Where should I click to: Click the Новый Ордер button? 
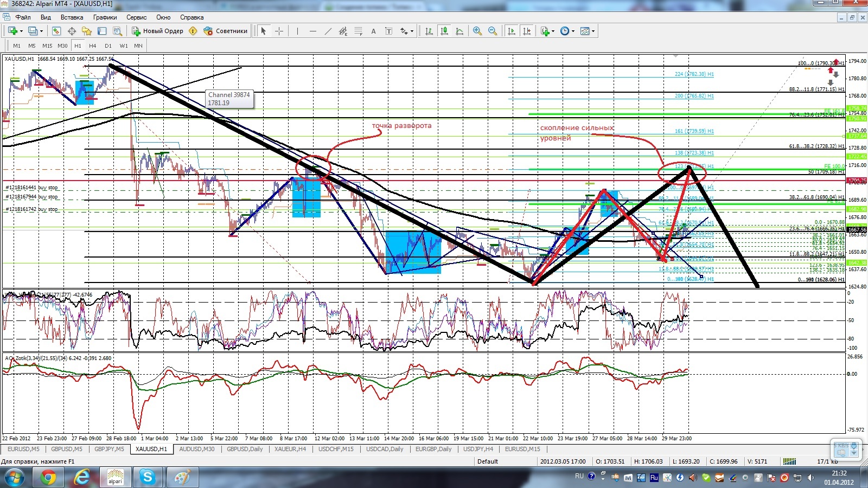coord(158,31)
